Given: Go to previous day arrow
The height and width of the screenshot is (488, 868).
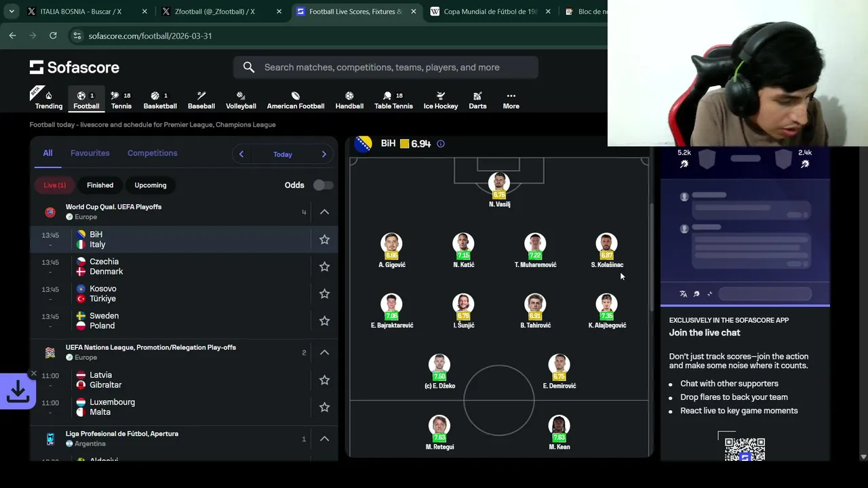Looking at the screenshot, I should [241, 155].
